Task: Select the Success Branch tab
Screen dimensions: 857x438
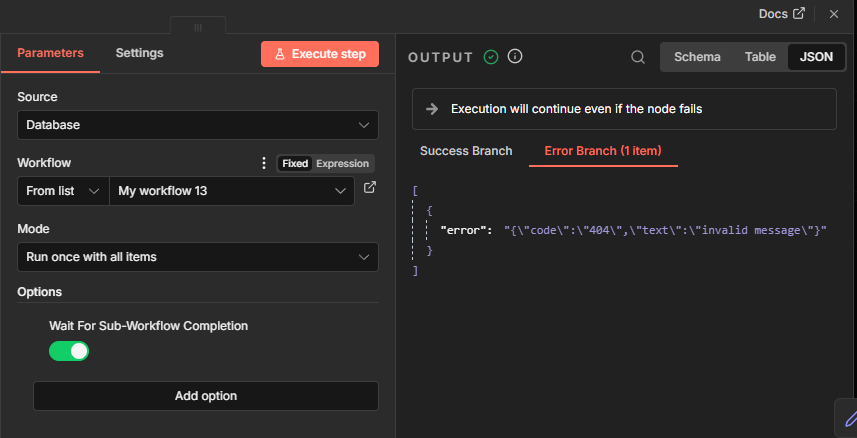Action: [x=466, y=151]
